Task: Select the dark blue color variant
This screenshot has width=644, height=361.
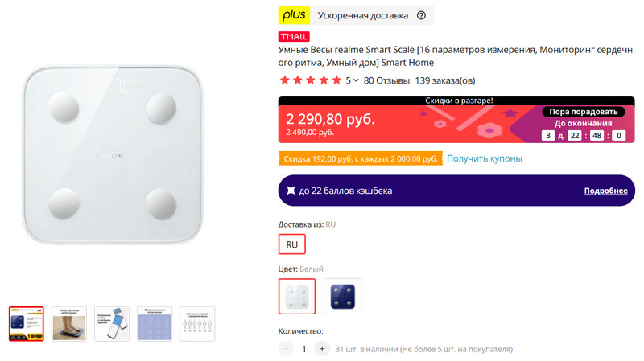Action: tap(342, 296)
